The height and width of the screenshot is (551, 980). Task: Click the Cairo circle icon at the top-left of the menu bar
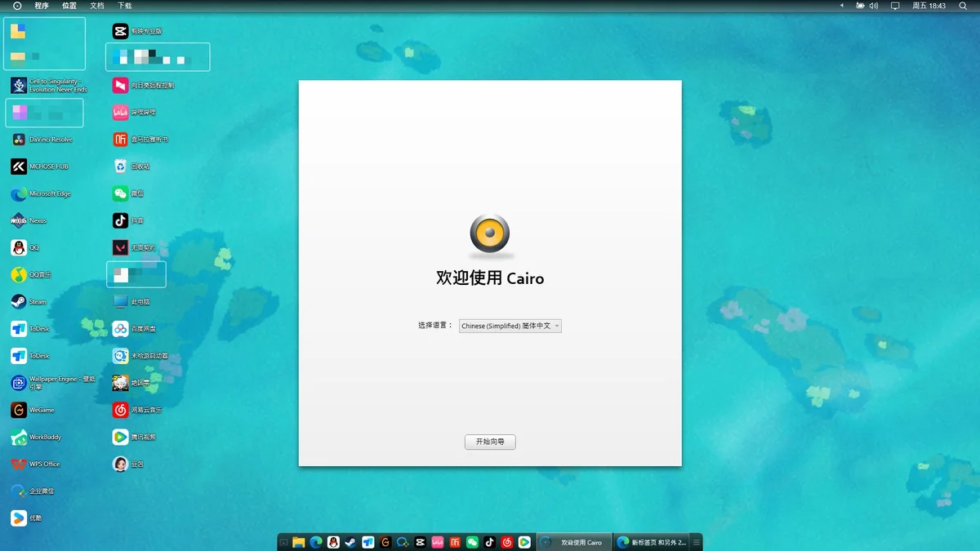click(x=17, y=6)
